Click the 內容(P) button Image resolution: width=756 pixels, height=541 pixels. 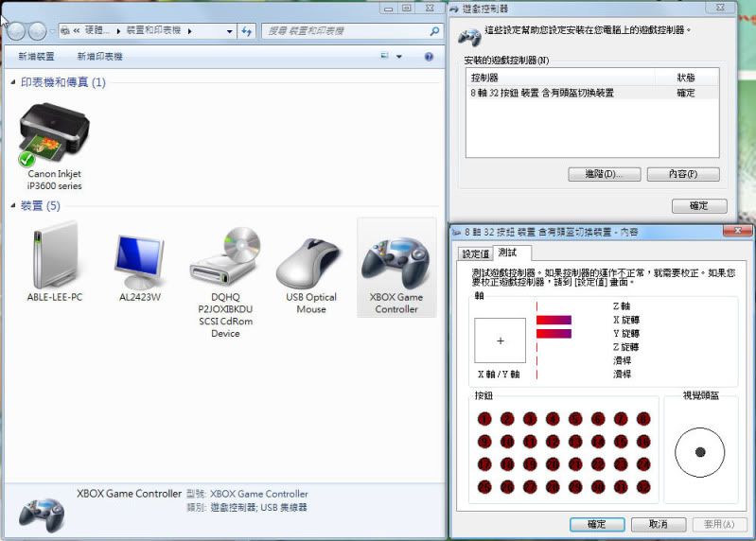[683, 174]
